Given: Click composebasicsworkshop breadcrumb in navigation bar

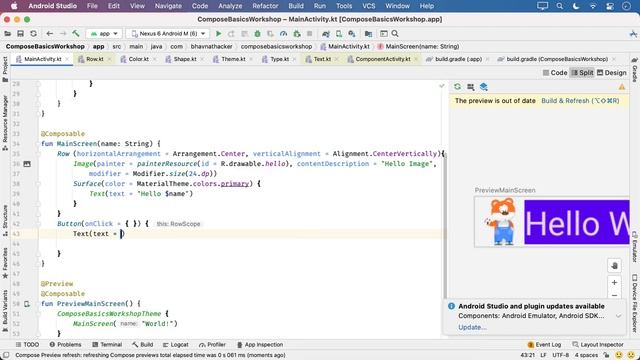Looking at the screenshot, I should pyautogui.click(x=276, y=47).
